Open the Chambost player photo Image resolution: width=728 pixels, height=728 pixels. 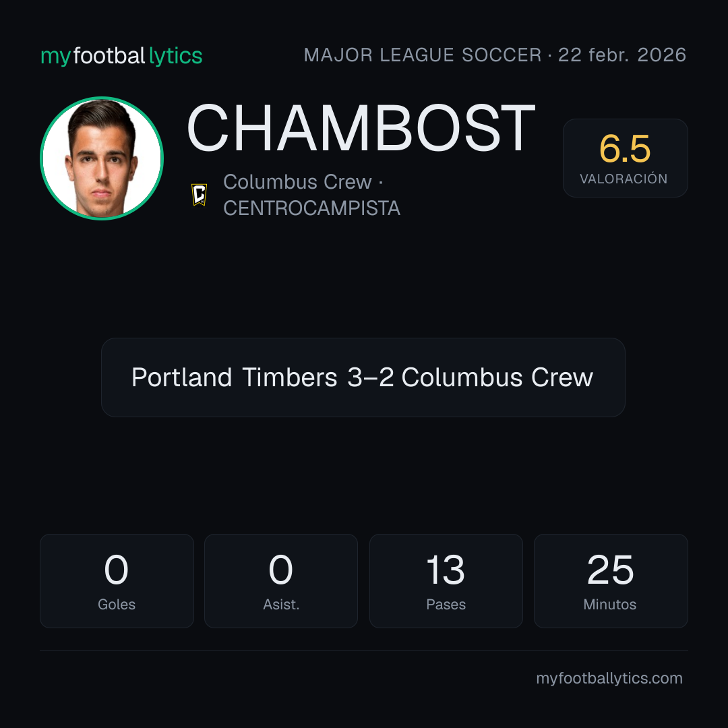pyautogui.click(x=102, y=158)
